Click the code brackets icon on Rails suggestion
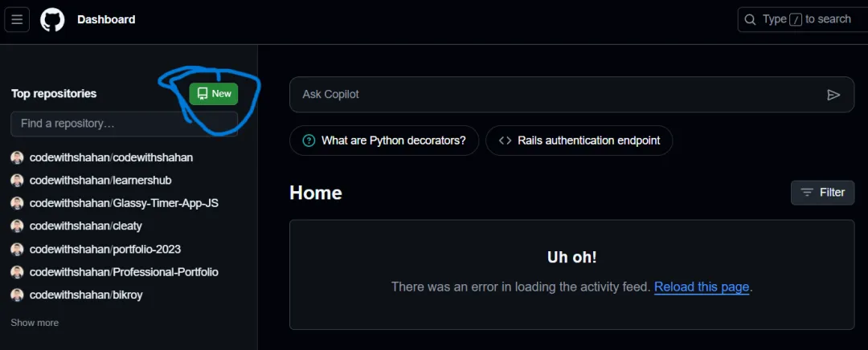 (505, 140)
